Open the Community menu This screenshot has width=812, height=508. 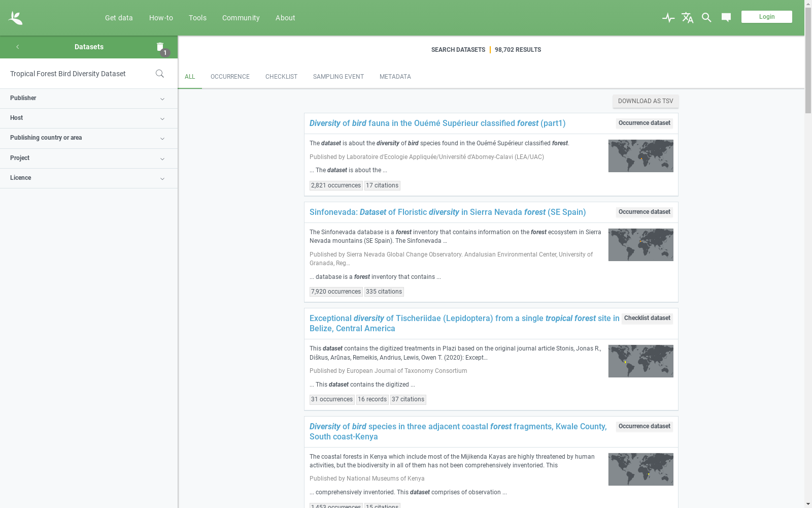click(241, 18)
